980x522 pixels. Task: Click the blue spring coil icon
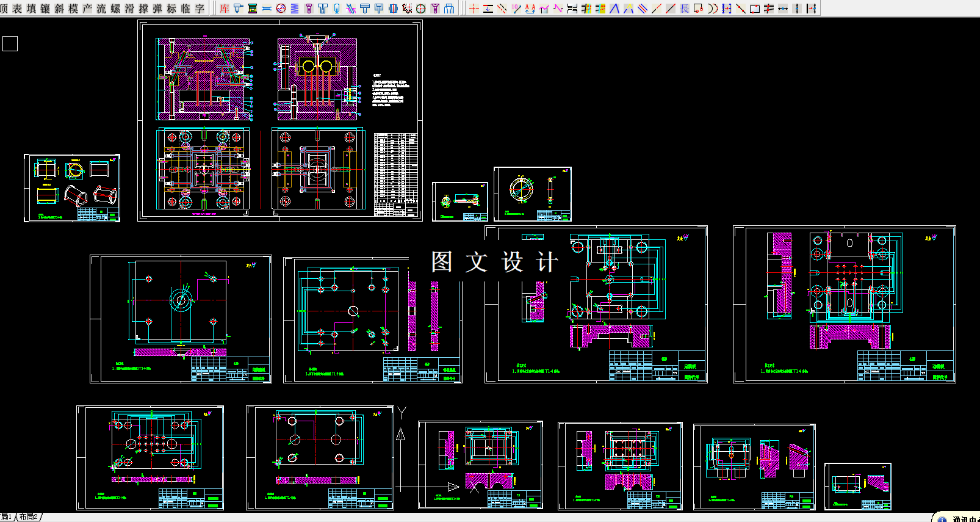(x=295, y=9)
